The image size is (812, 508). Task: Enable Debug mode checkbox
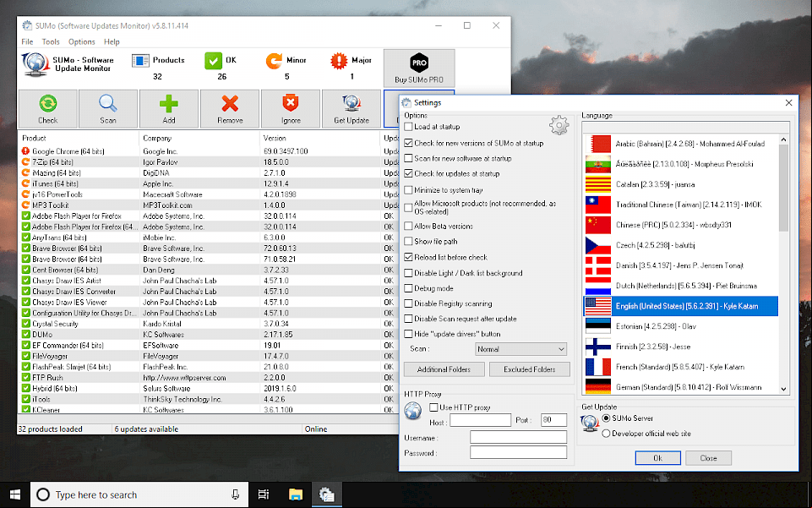point(409,288)
